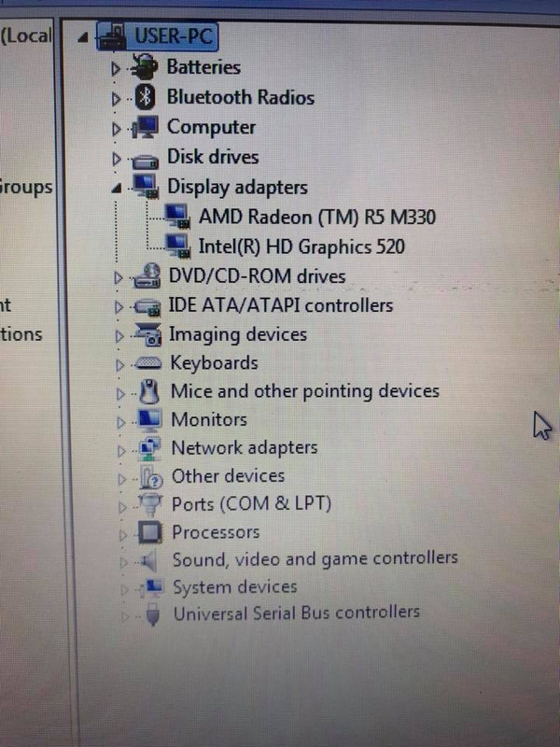Collapse the USER-PC root node
The width and height of the screenshot is (560, 747).
(x=83, y=37)
